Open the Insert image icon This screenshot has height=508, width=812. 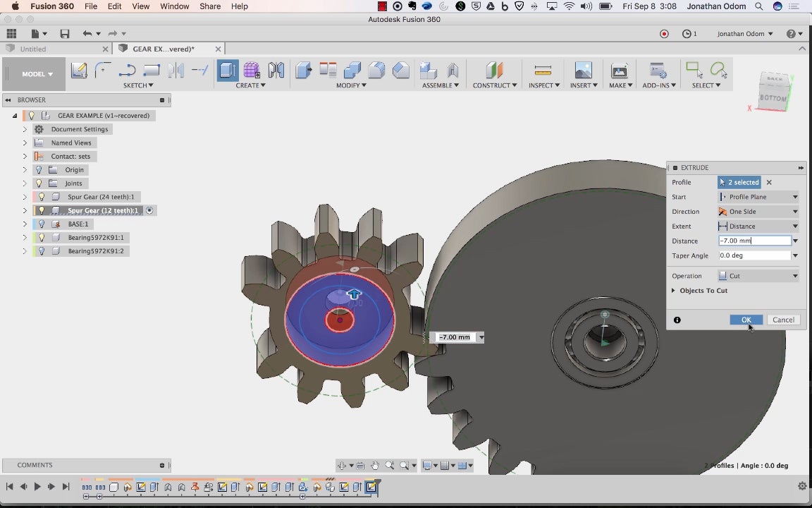coord(583,71)
